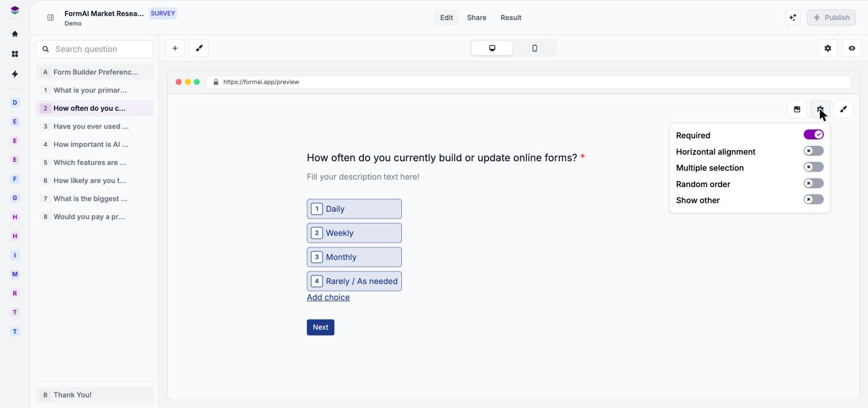Select the Weekly choice
This screenshot has width=868, height=408.
tap(354, 233)
